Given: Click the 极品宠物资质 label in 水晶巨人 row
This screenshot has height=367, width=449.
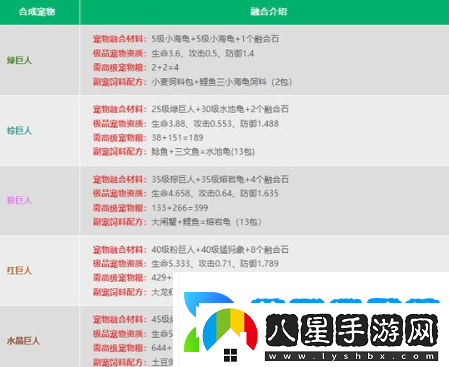Looking at the screenshot, I should (x=119, y=334).
